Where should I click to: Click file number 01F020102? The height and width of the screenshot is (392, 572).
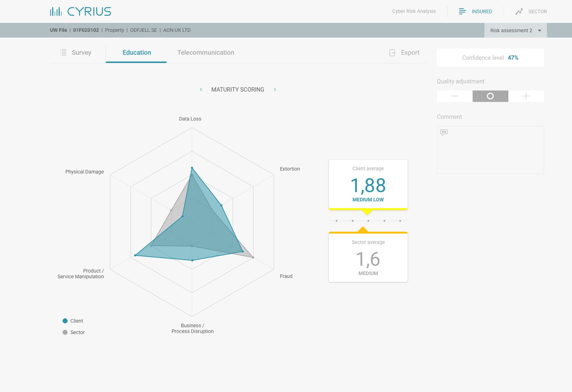(86, 30)
